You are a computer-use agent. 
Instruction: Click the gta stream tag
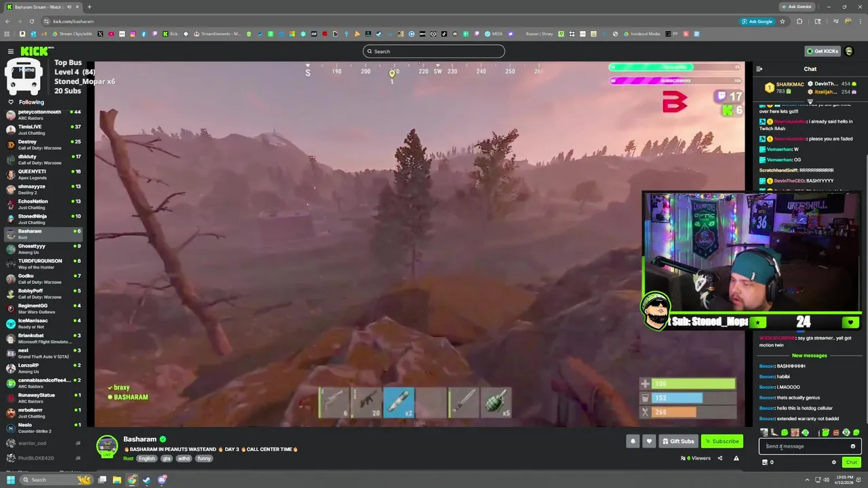click(167, 459)
